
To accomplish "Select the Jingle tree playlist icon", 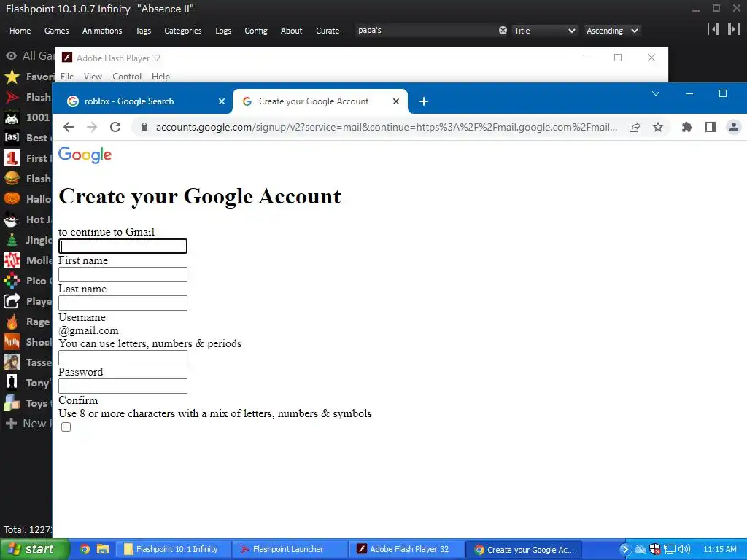I will click(x=12, y=239).
